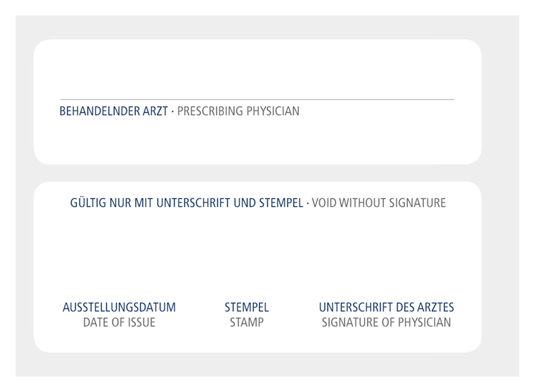Click empty area below 'BEHANDELNDER ARZT' in top panel
535x392 pixels.
point(146,141)
